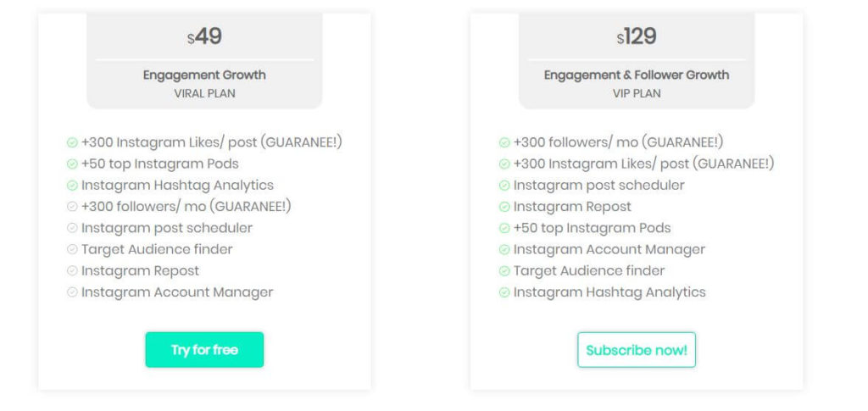Click check icon beside VIP Instagram Account Manager

pyautogui.click(x=504, y=249)
